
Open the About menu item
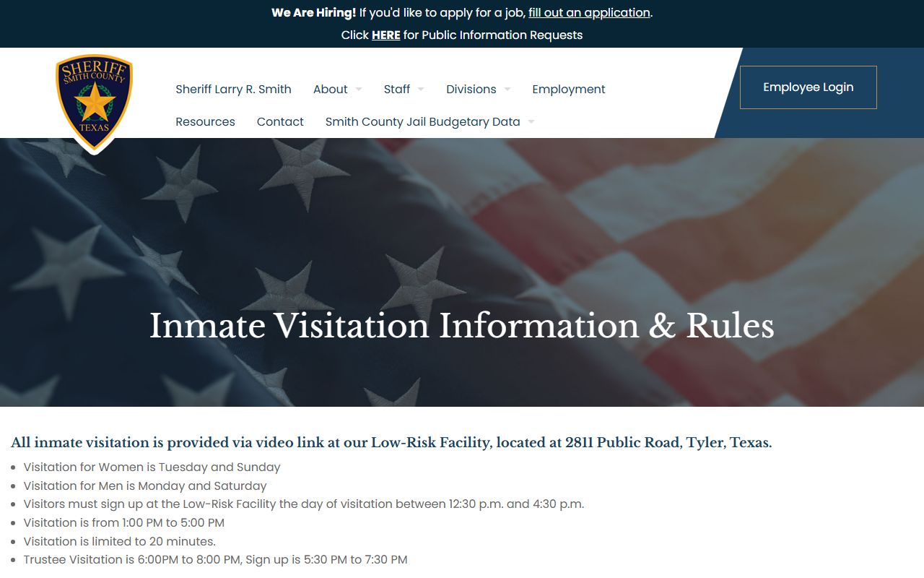pyautogui.click(x=330, y=89)
